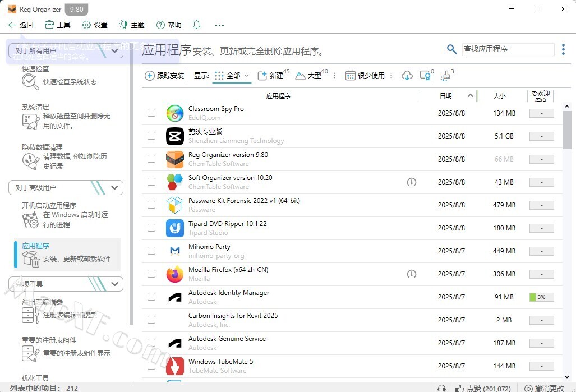Click the 查找应用程序 search field
Screen dimensions: 576x392
[508, 49]
